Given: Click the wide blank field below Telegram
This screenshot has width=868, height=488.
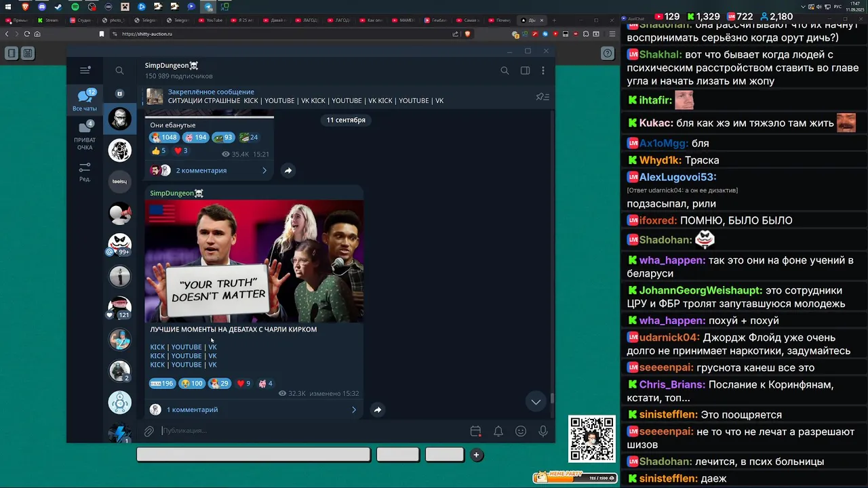Looking at the screenshot, I should [254, 455].
